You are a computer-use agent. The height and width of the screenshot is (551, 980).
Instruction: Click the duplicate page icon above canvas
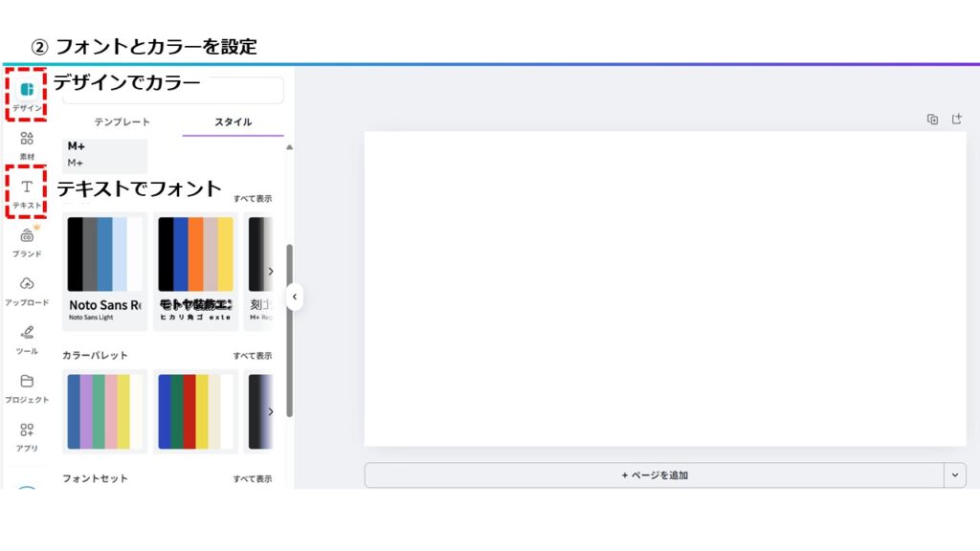coord(932,120)
